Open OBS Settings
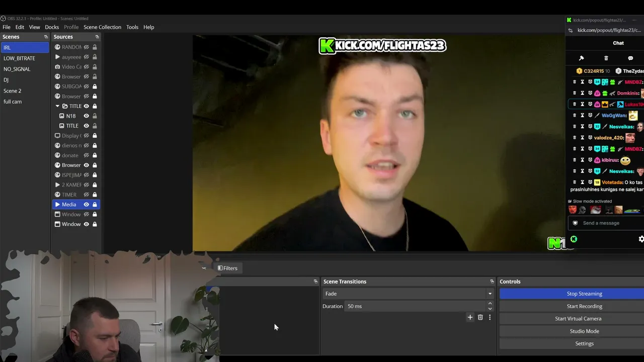Image resolution: width=644 pixels, height=362 pixels. coord(572,343)
